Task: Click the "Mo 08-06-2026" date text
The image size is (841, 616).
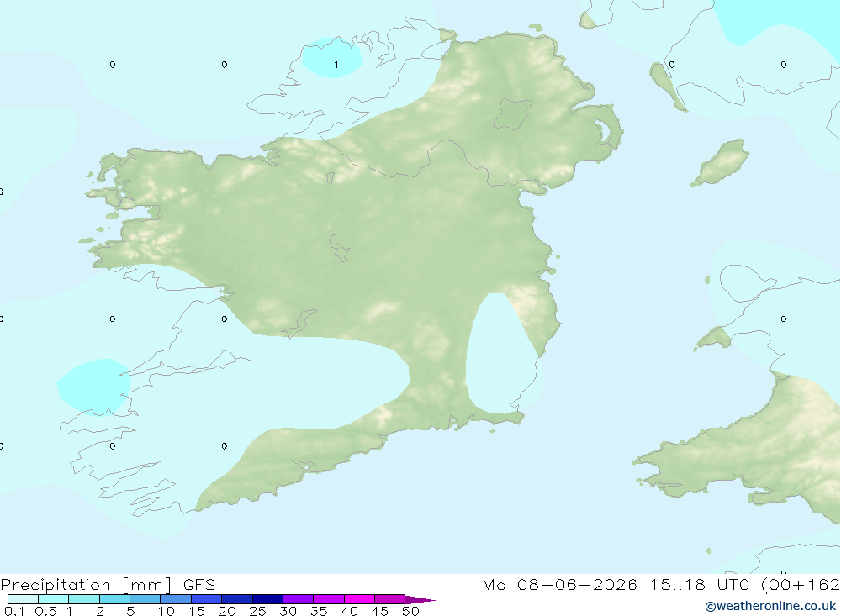Action: (x=559, y=585)
